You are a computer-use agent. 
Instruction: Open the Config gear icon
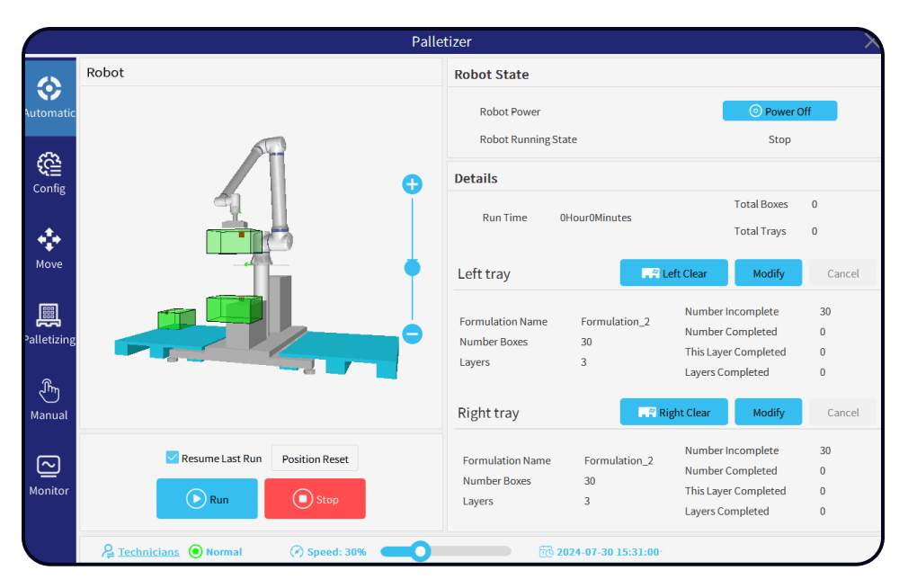[49, 165]
